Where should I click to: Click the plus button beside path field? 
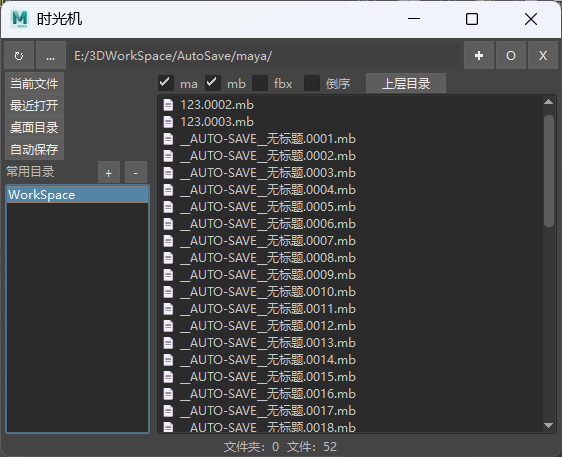pyautogui.click(x=479, y=56)
